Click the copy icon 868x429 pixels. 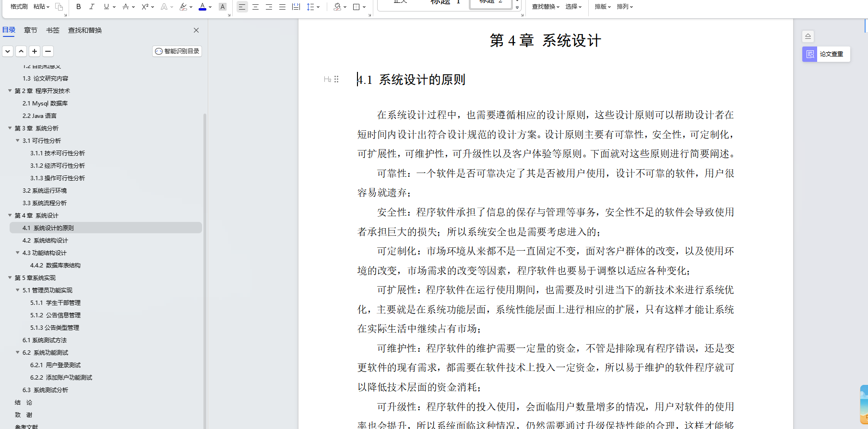[59, 7]
